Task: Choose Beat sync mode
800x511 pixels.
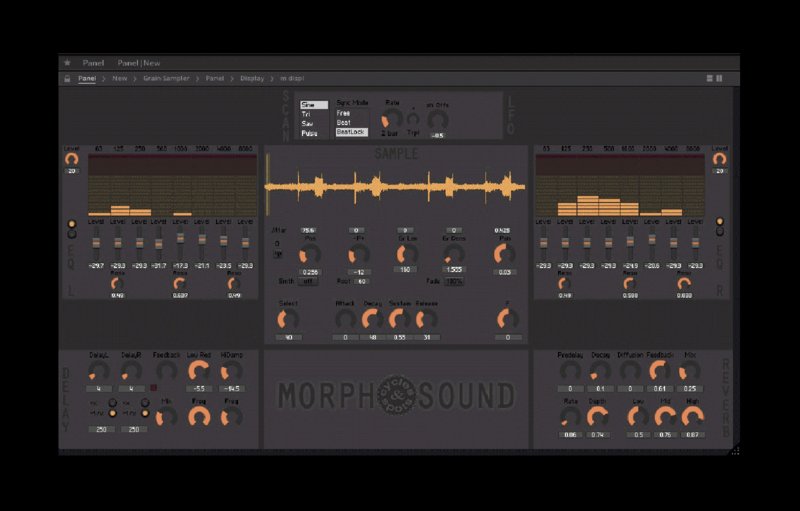Action: (x=352, y=122)
